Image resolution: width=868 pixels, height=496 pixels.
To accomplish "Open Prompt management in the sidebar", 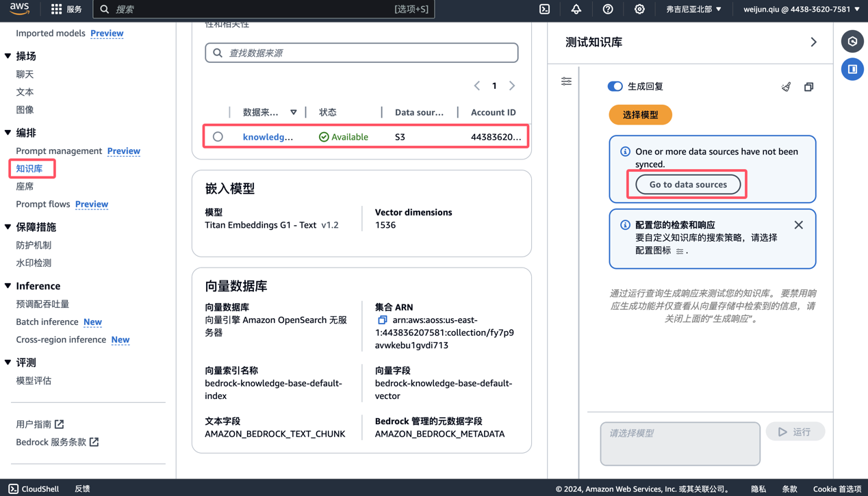I will tap(59, 151).
